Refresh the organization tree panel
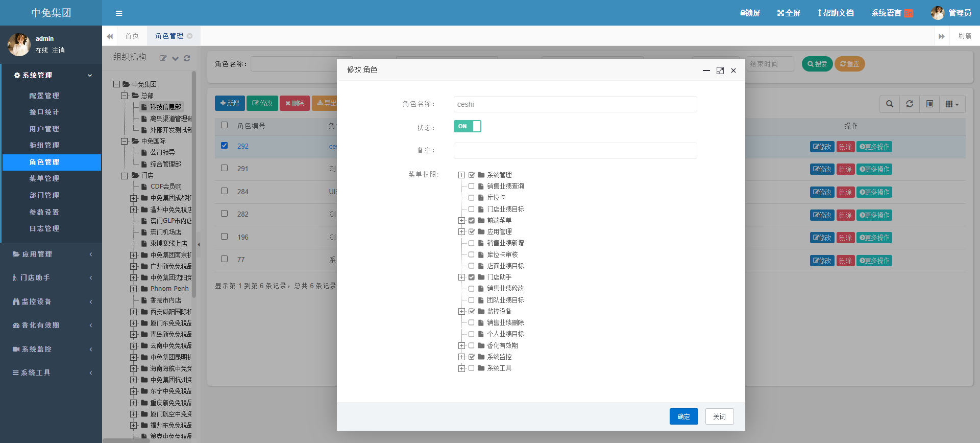980x443 pixels. click(x=187, y=58)
